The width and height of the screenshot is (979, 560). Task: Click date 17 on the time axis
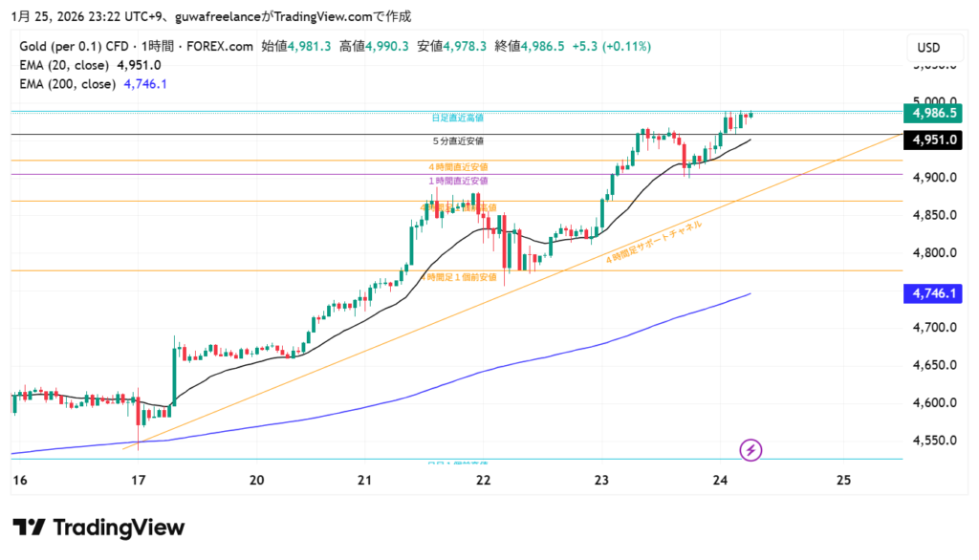coord(139,480)
